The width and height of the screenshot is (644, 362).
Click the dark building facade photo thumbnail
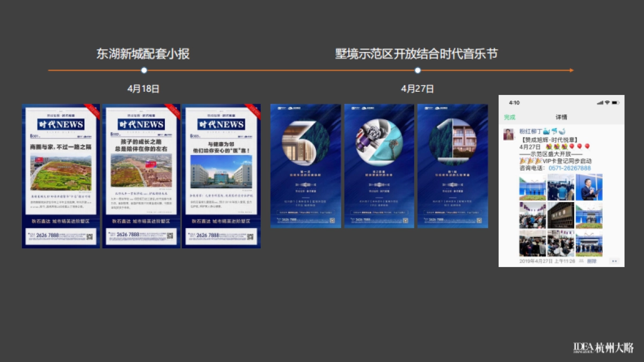click(x=561, y=216)
